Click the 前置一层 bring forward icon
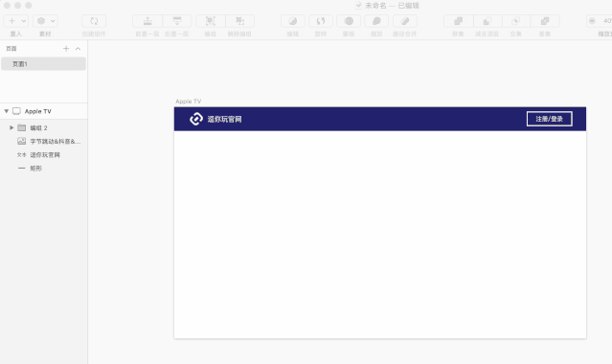612x364 pixels. point(147,21)
